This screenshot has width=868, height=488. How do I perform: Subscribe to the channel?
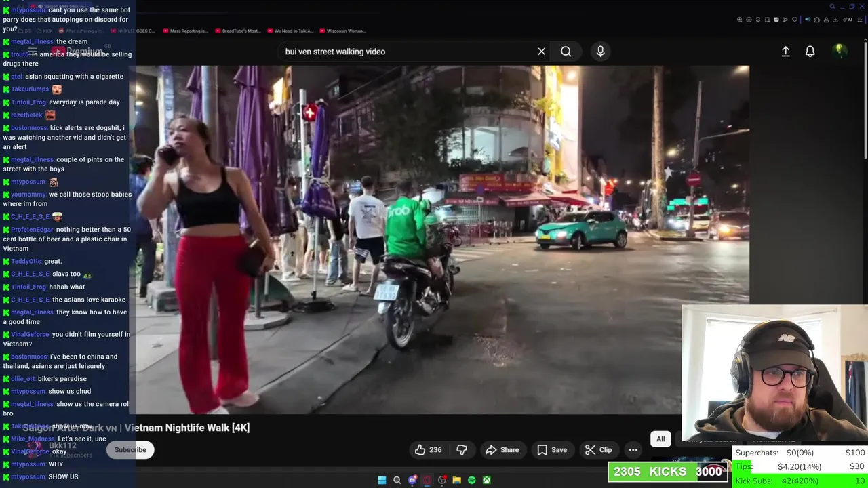130,450
